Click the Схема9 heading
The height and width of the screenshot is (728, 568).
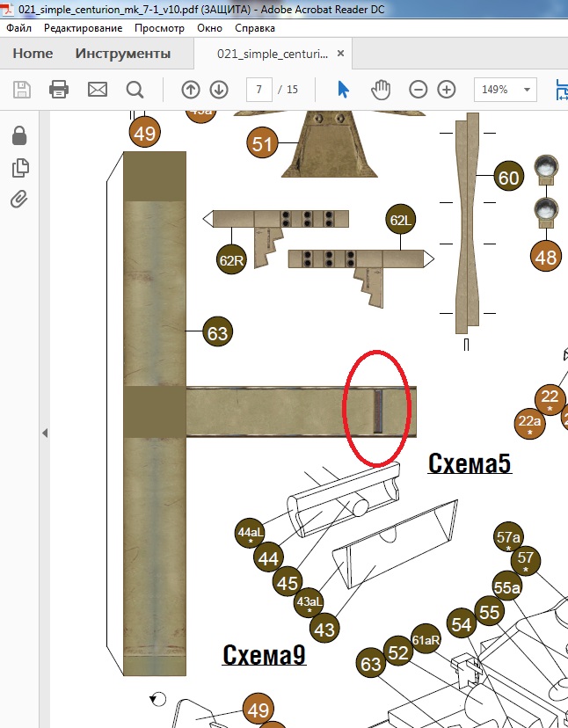[264, 655]
